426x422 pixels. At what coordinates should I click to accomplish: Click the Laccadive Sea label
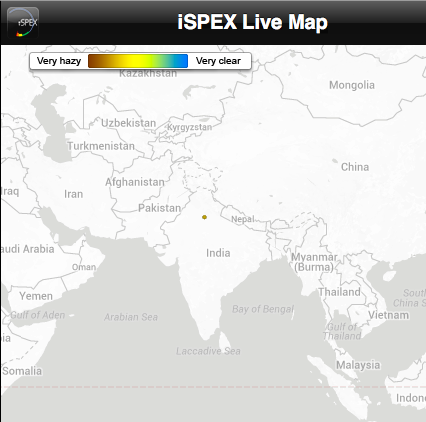pyautogui.click(x=208, y=351)
